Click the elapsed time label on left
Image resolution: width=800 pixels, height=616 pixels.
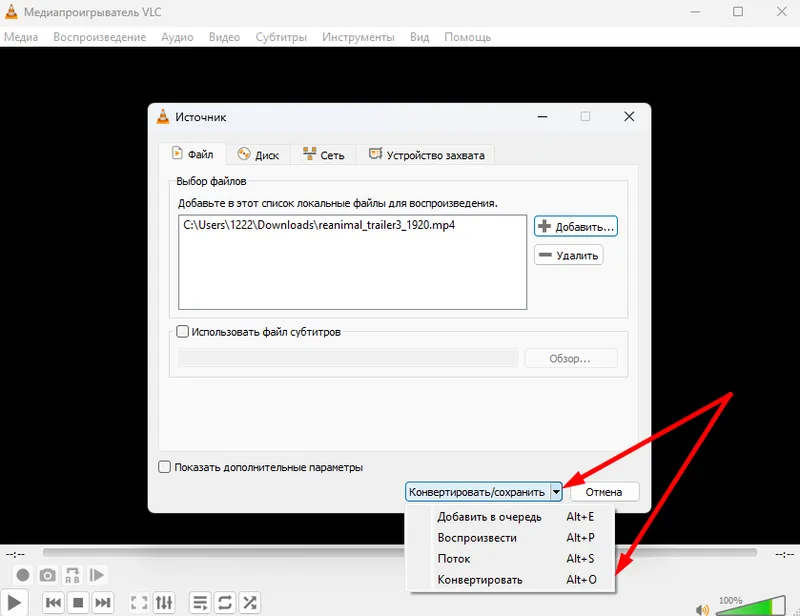pyautogui.click(x=15, y=554)
